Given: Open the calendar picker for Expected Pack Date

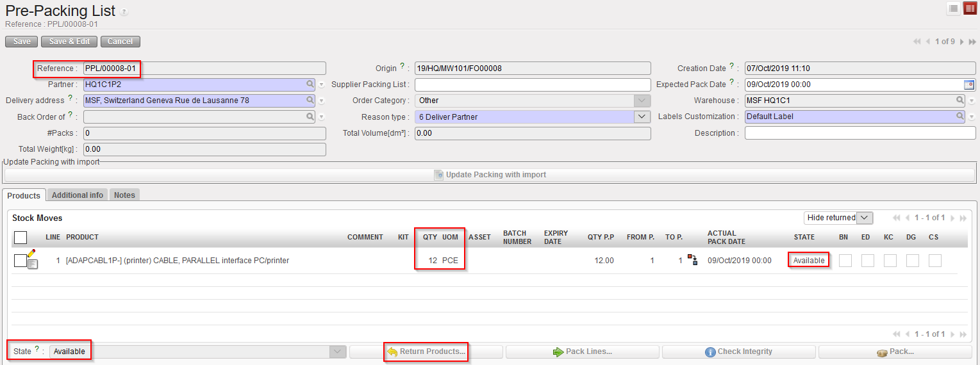Looking at the screenshot, I should click(x=968, y=85).
